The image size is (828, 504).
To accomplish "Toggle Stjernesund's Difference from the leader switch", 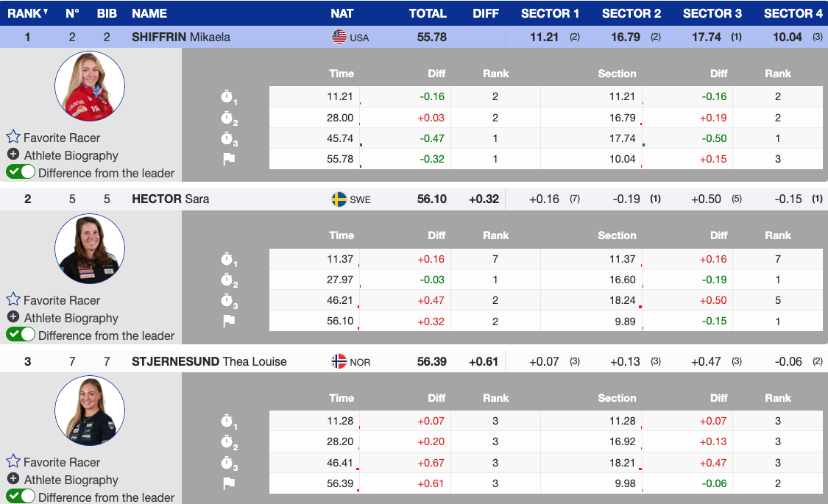I will (21, 497).
